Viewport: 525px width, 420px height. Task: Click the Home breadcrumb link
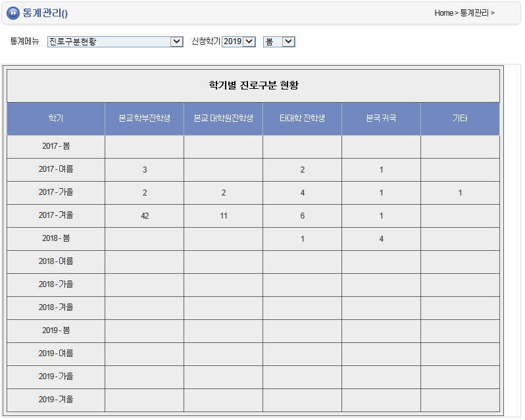[x=443, y=13]
